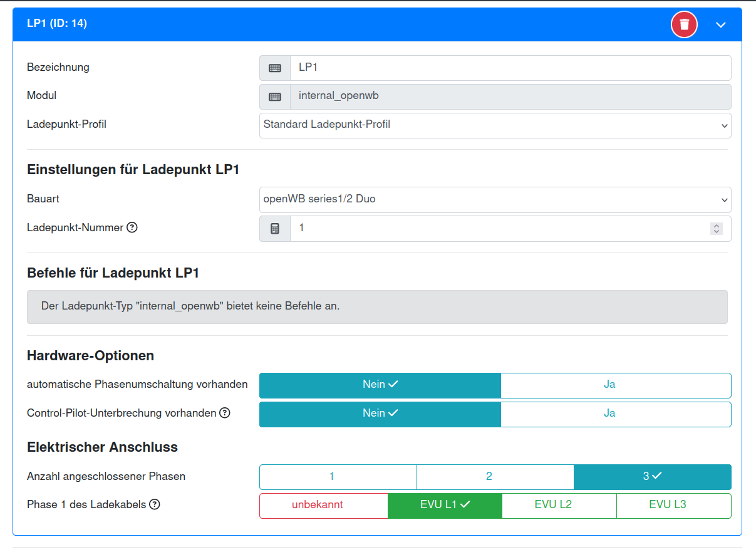The width and height of the screenshot is (756, 552).
Task: Click keyboard icon beside Modul field
Action: pyautogui.click(x=275, y=96)
